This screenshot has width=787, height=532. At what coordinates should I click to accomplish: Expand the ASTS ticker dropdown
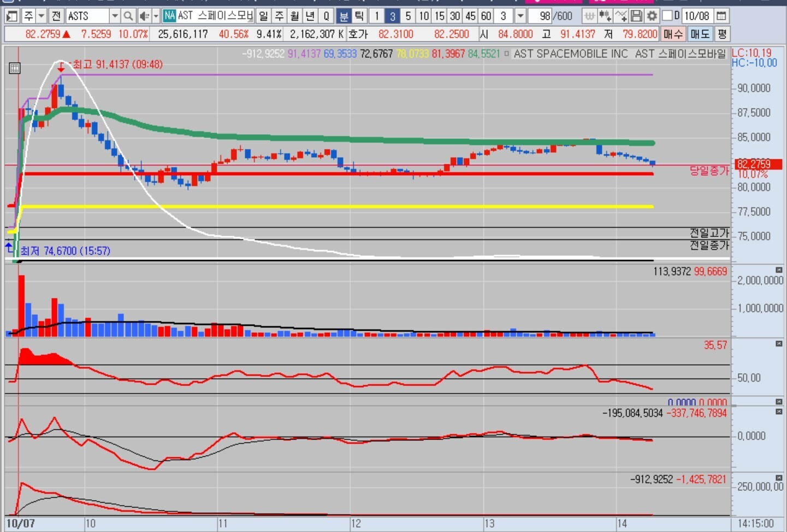pyautogui.click(x=115, y=16)
